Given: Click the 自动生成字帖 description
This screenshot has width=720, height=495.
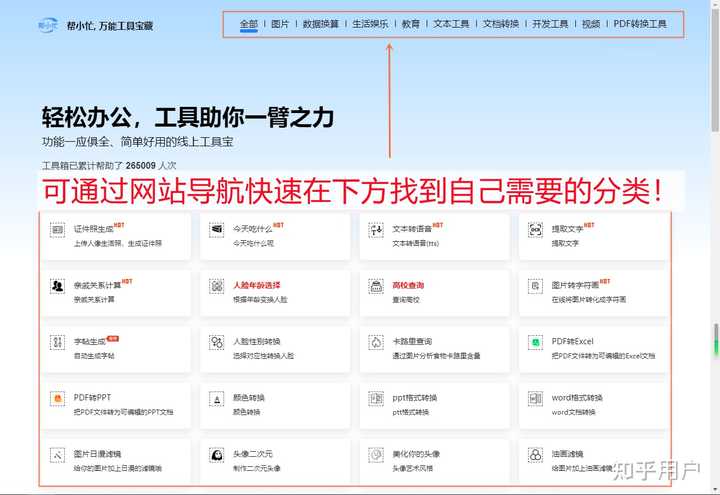Looking at the screenshot, I should (94, 356).
